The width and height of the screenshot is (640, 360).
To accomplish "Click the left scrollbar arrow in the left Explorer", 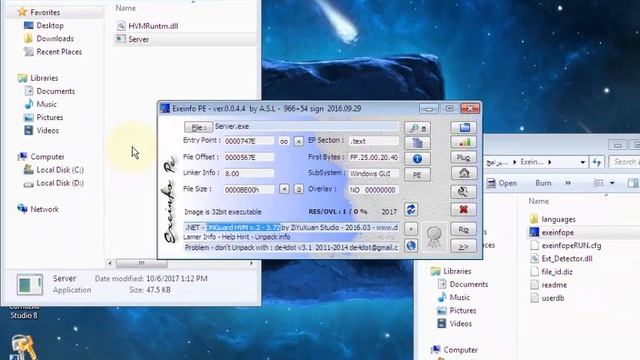I will click(110, 263).
